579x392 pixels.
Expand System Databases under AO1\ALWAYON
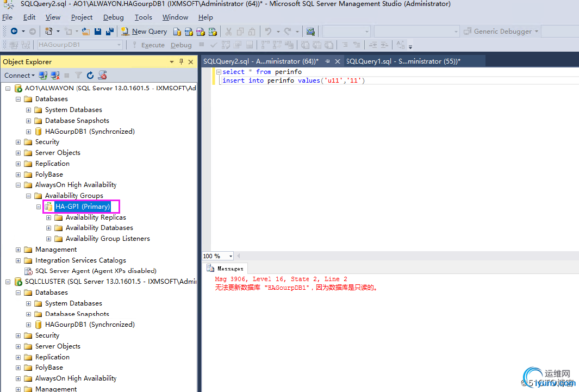click(28, 110)
